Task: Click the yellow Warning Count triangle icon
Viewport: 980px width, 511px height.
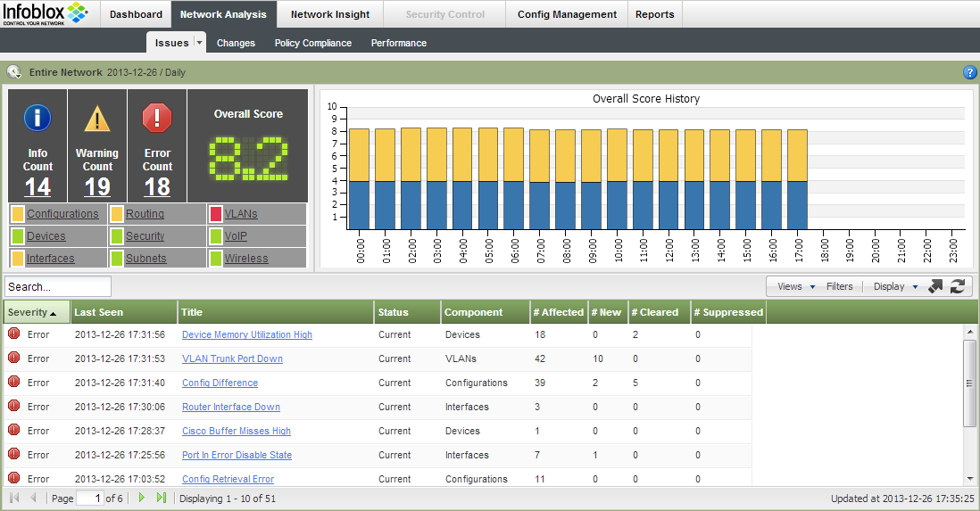Action: click(x=97, y=118)
